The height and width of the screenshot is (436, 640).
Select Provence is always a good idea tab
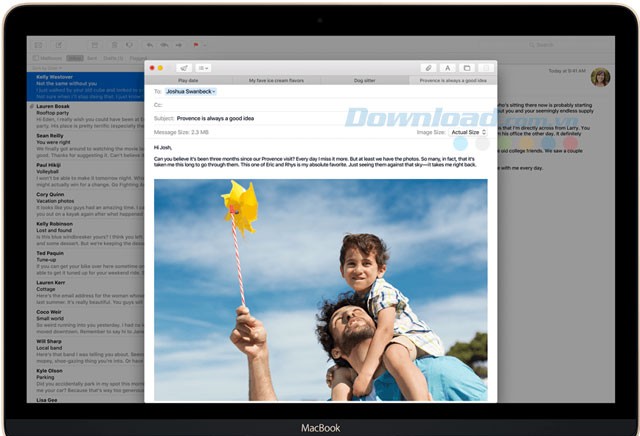pos(453,80)
